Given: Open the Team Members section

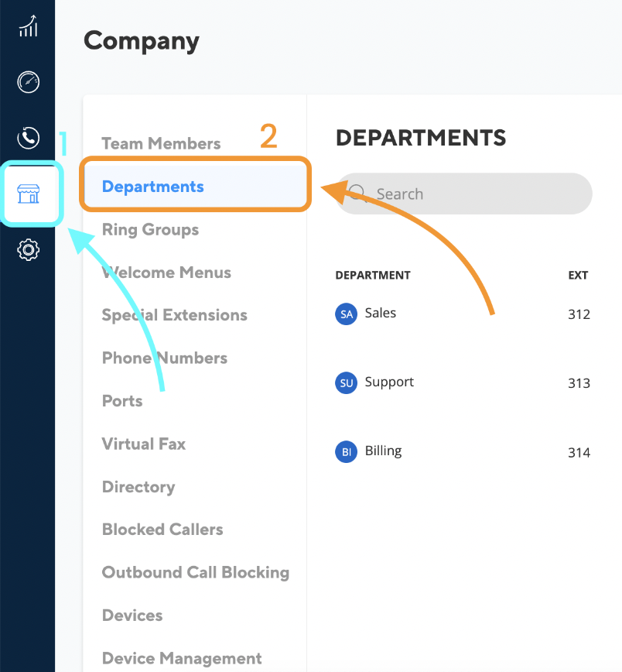Looking at the screenshot, I should (161, 143).
